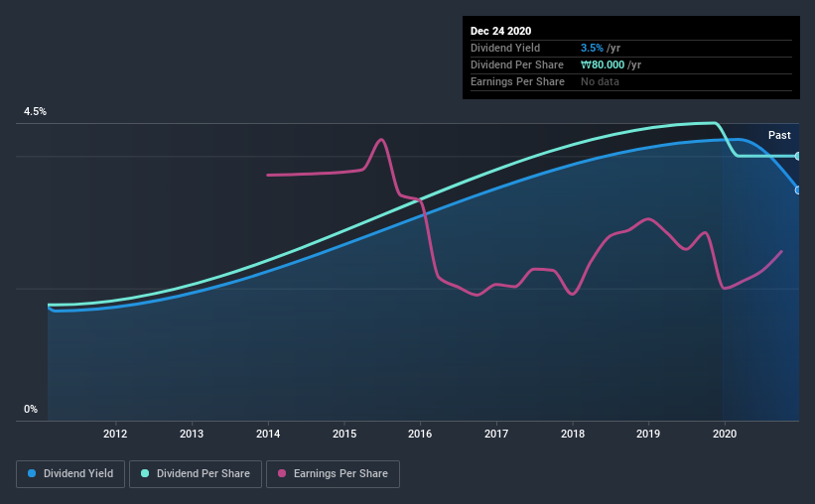The width and height of the screenshot is (815, 504).
Task: Click the No data earnings value
Action: click(600, 81)
